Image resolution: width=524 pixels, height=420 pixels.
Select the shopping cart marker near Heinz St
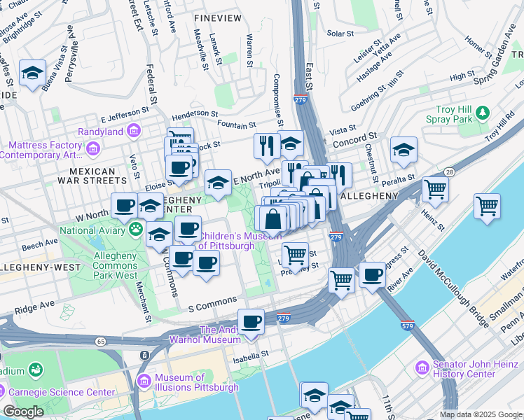[435, 190]
